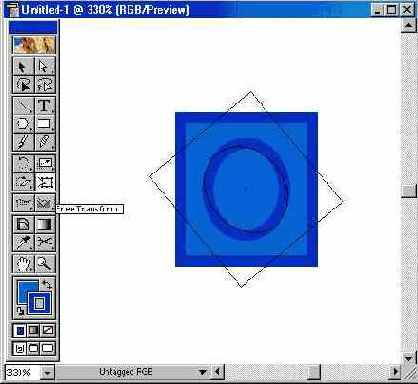Choose the Direct Select Lasso tool
The image size is (418, 384).
[x=45, y=84]
